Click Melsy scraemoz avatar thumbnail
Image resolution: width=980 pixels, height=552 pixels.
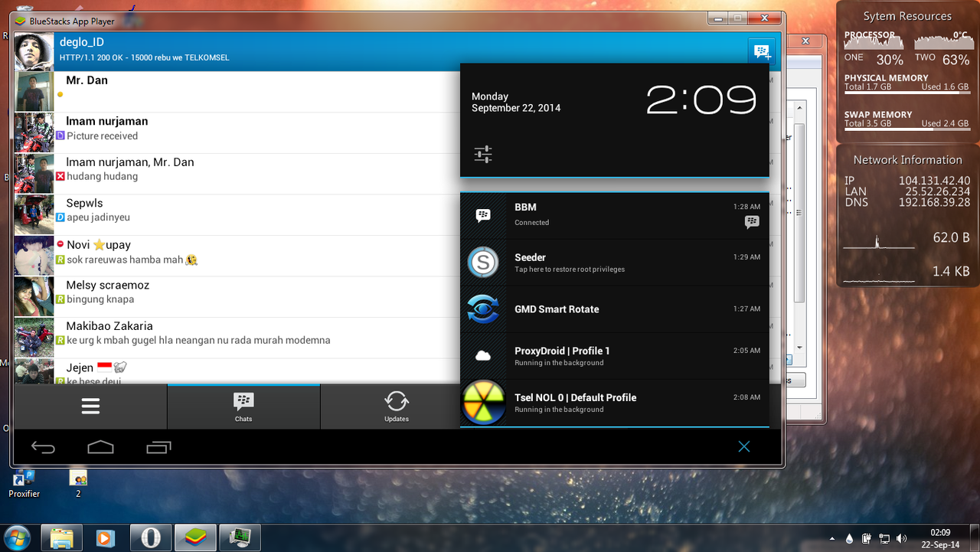point(34,297)
